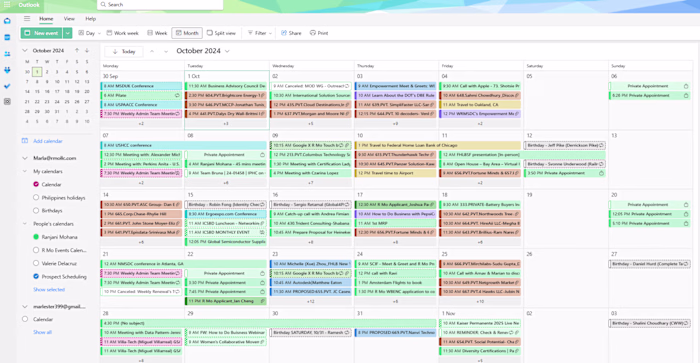Open the last app icon in left rail
This screenshot has width=700, height=363.
(x=7, y=102)
